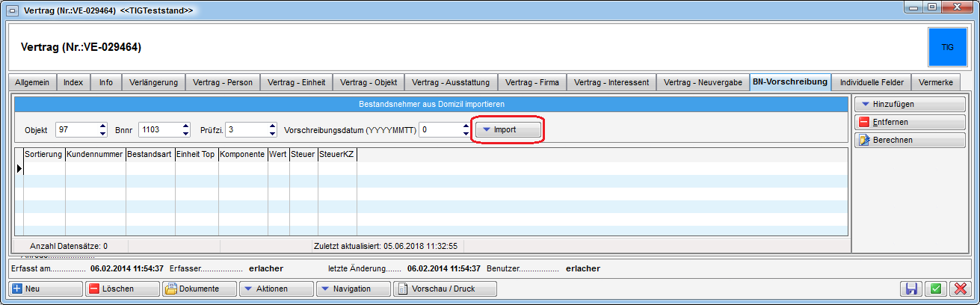Open the Dokumente button
Viewport: 980px width, 305px height.
(x=199, y=289)
